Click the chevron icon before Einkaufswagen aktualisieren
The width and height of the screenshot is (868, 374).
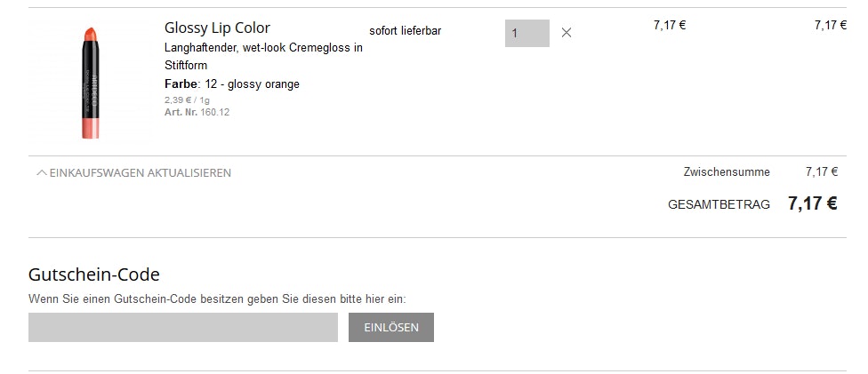point(42,172)
